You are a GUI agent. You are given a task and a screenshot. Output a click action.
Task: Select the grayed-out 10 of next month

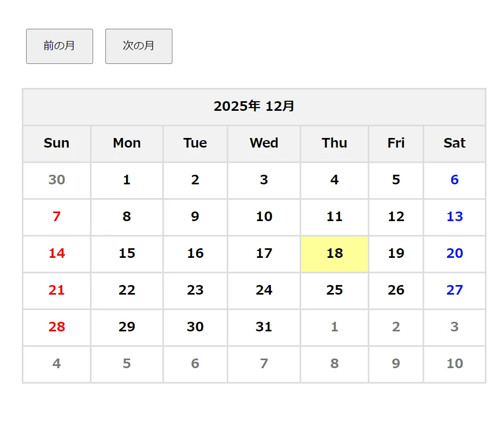coord(454,364)
